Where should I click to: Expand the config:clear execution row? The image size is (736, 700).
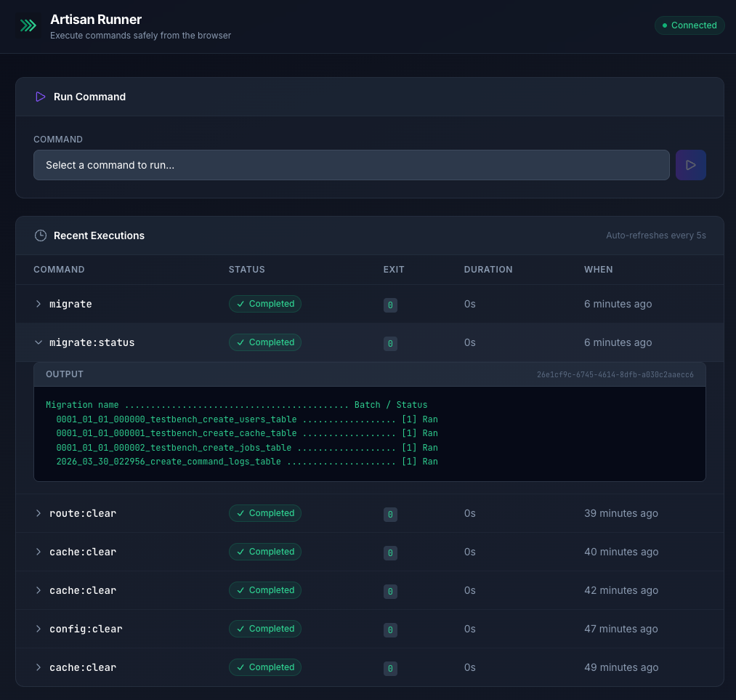pyautogui.click(x=39, y=629)
